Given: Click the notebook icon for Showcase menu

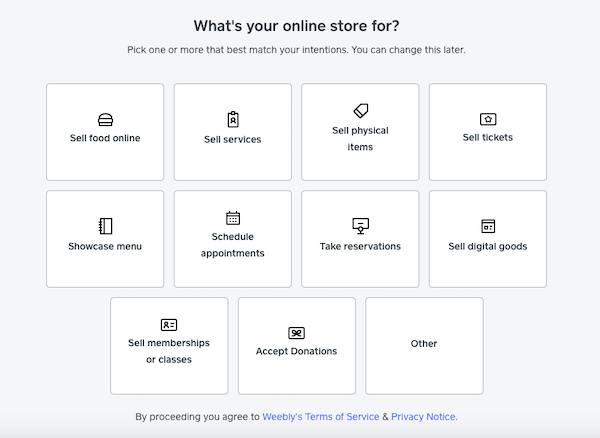Looking at the screenshot, I should 105,226.
